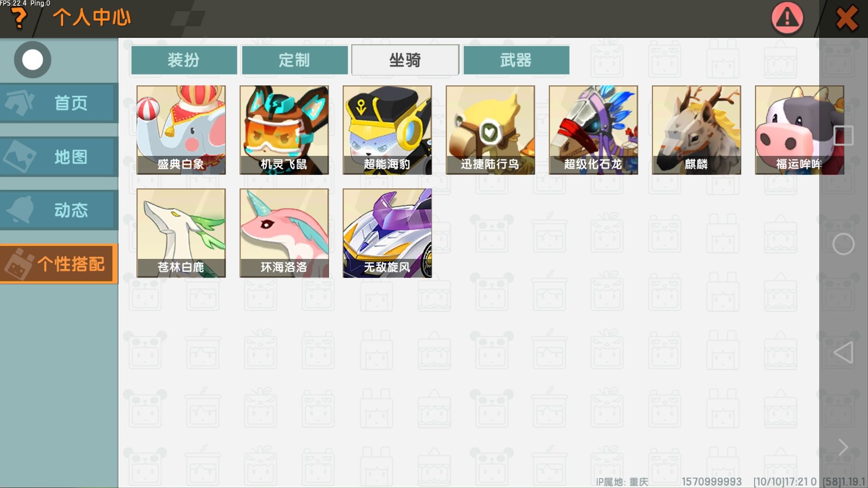This screenshot has width=868, height=488.
Task: Go to 首页 in sidebar
Action: click(x=59, y=103)
